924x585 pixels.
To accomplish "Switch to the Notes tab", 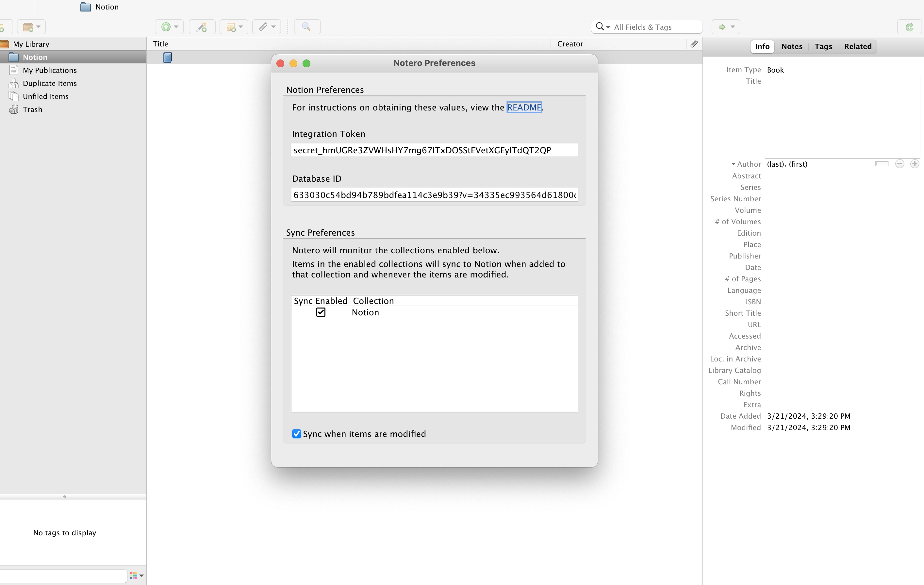I will pyautogui.click(x=792, y=46).
